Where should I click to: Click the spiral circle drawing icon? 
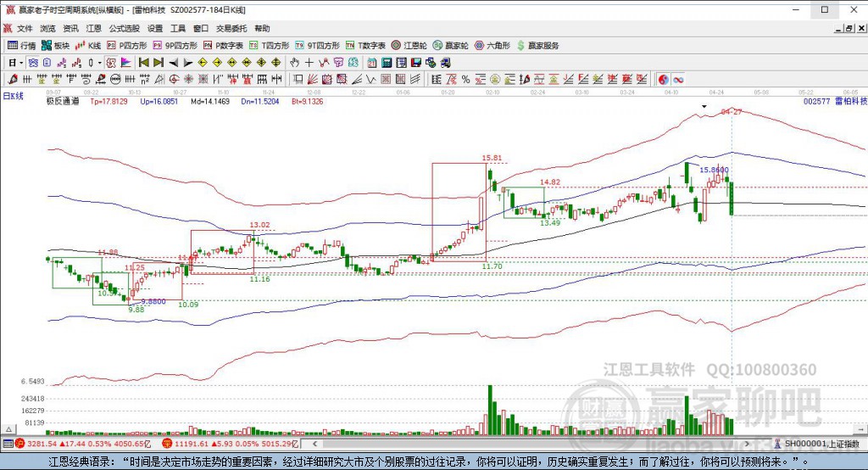point(173,80)
